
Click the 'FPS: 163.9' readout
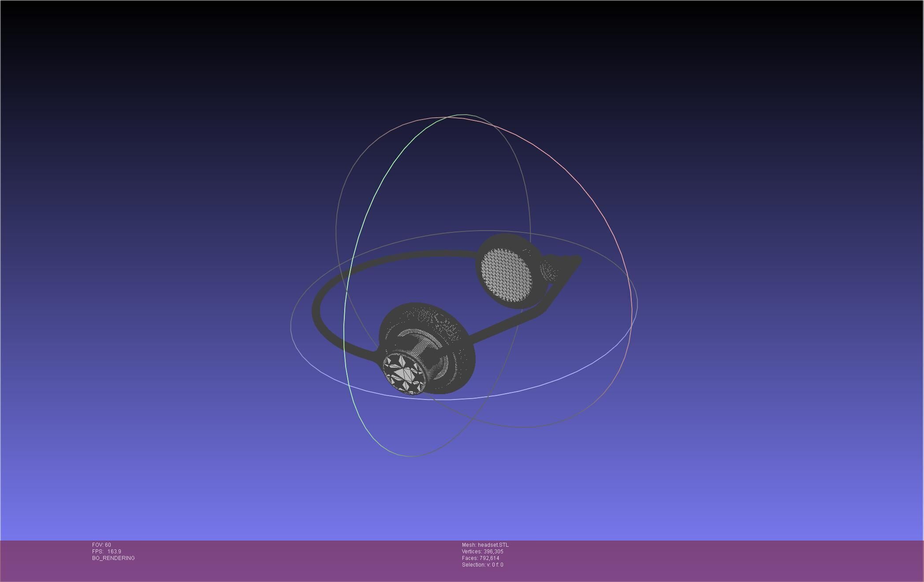[x=107, y=552]
